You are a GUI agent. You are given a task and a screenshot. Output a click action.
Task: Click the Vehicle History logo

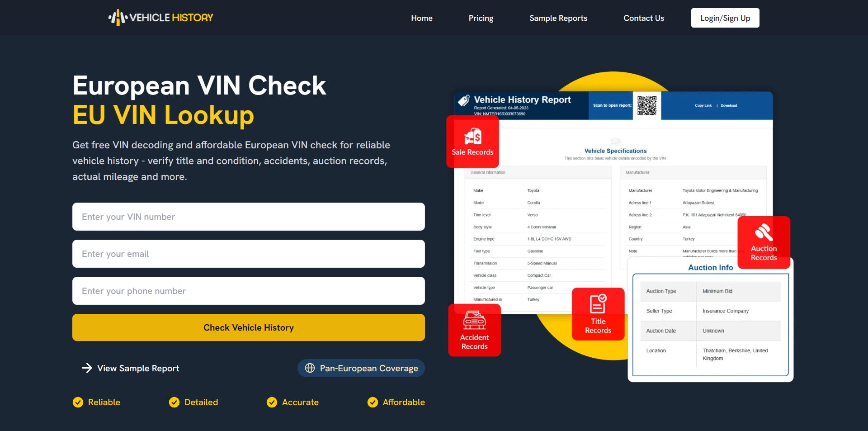(x=161, y=18)
